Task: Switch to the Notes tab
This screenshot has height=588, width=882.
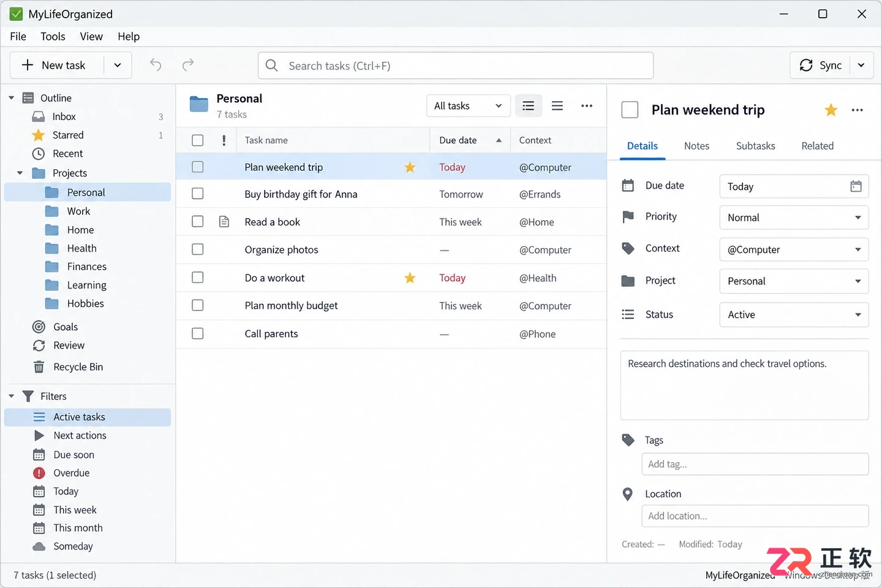Action: coord(696,146)
